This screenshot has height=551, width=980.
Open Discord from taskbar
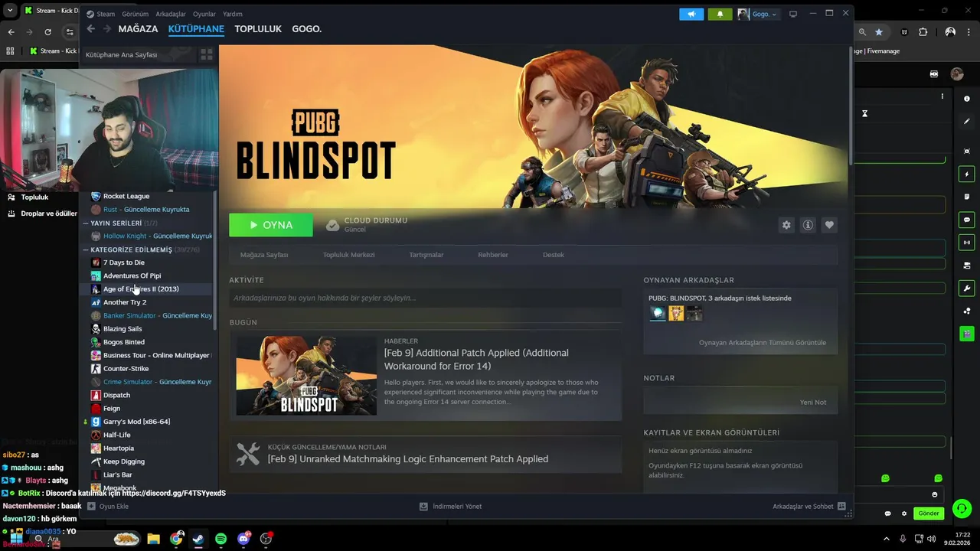[244, 539]
